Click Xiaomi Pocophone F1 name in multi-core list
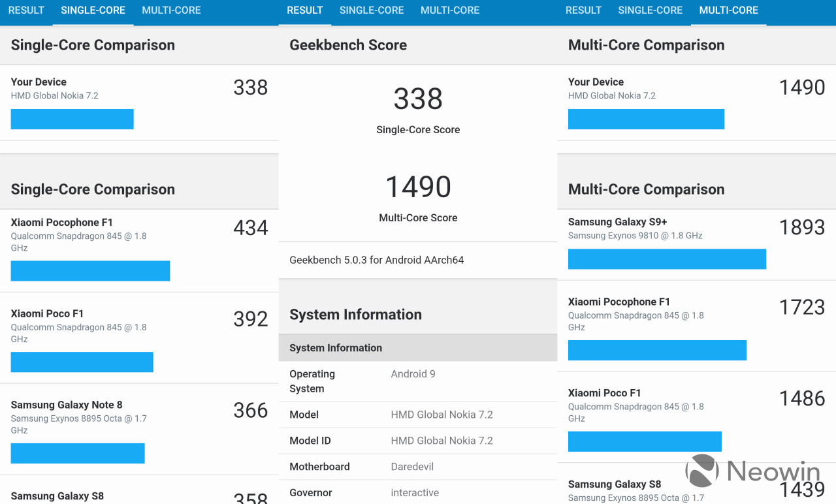 tap(619, 302)
